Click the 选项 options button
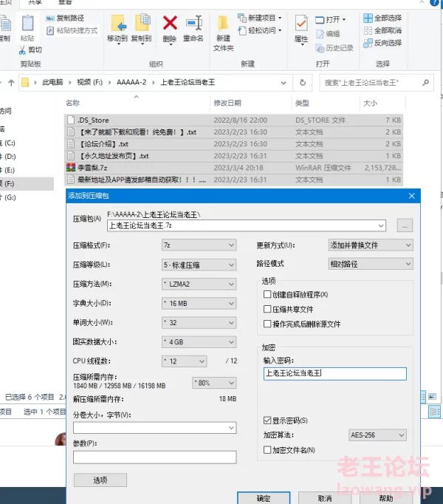This screenshot has width=443, height=504. pos(100,480)
